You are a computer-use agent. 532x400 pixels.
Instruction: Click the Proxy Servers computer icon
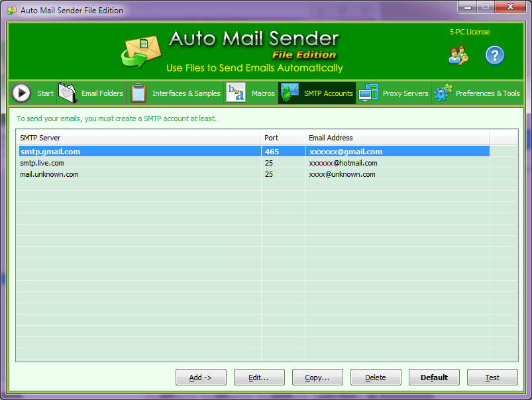[368, 93]
